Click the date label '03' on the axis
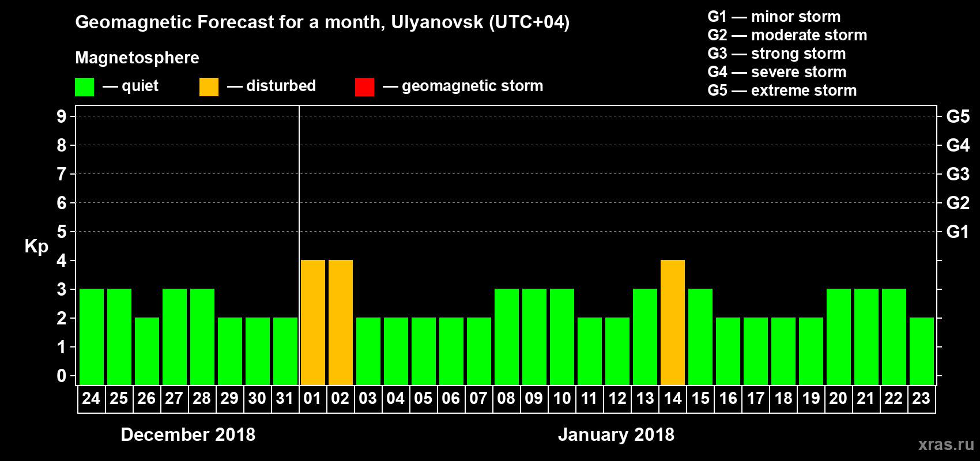980x461 pixels. click(x=368, y=398)
